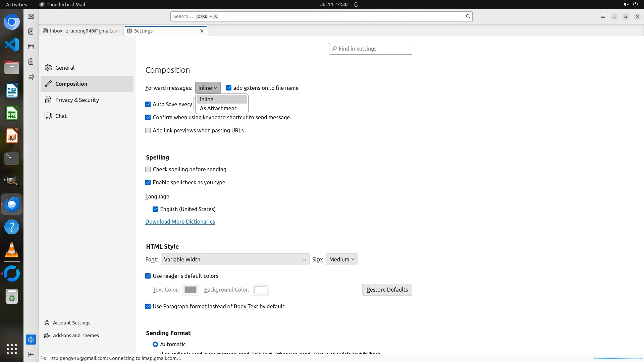Image resolution: width=644 pixels, height=362 pixels.
Task: Open the Thunderbird hamburger app menu
Action: pos(602,16)
